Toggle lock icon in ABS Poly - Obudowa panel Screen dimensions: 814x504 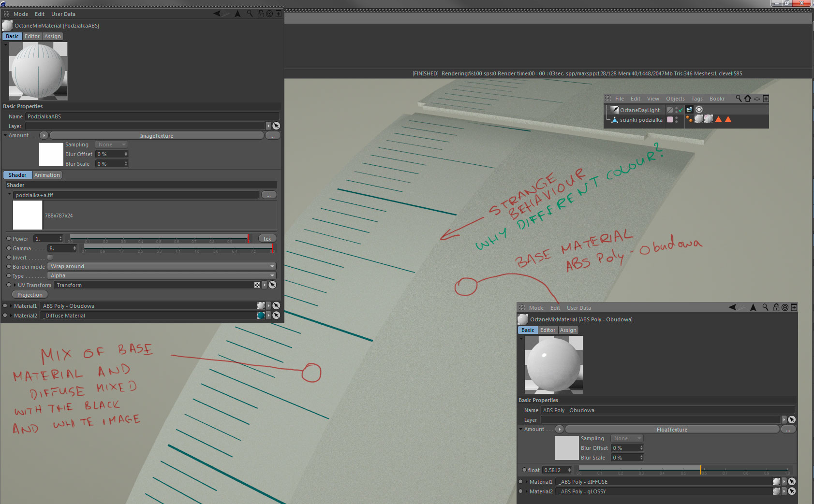[776, 307]
